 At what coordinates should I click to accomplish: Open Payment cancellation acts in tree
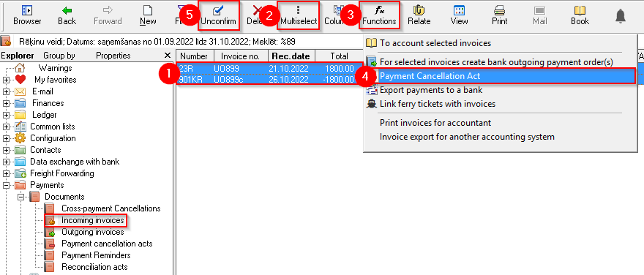click(x=107, y=244)
